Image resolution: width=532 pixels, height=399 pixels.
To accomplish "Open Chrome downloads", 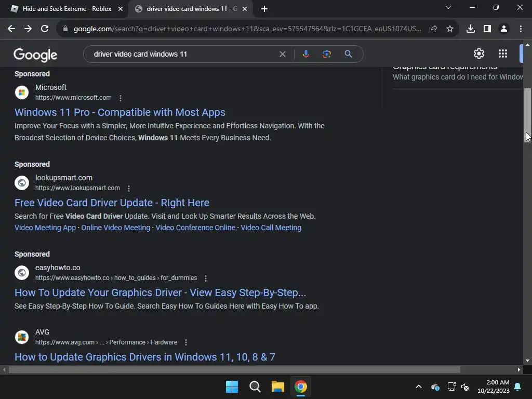I will click(471, 29).
